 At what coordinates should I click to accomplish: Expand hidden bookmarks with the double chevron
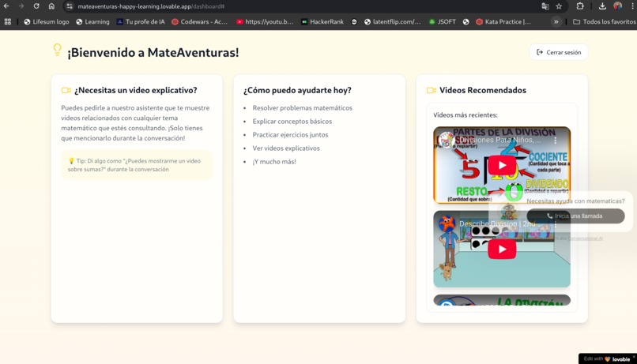pyautogui.click(x=556, y=22)
